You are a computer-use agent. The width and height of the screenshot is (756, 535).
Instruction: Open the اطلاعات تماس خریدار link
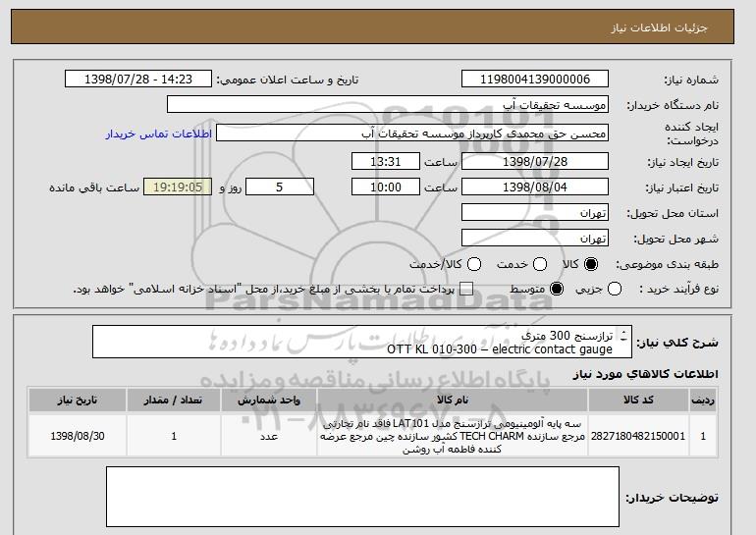click(159, 134)
